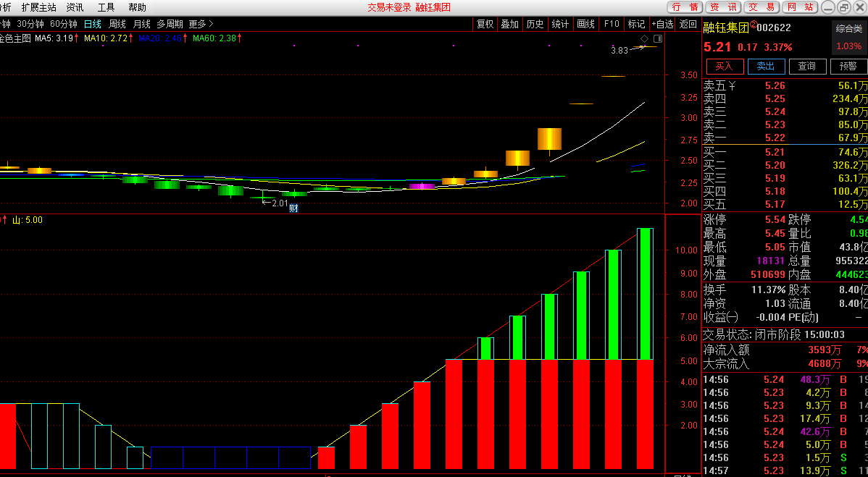Click the MA20: 2.46 indicator label
The image size is (868, 477).
coord(160,38)
